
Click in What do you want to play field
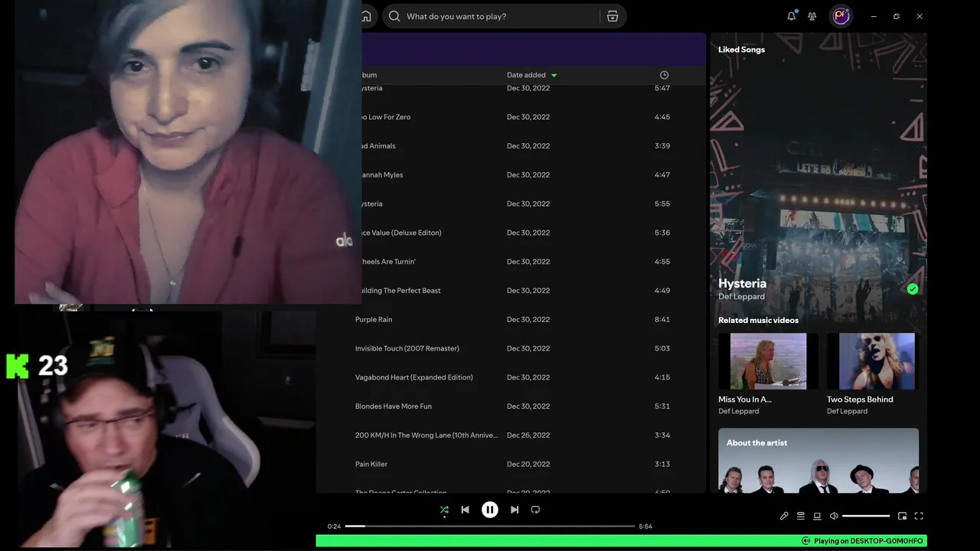[501, 16]
